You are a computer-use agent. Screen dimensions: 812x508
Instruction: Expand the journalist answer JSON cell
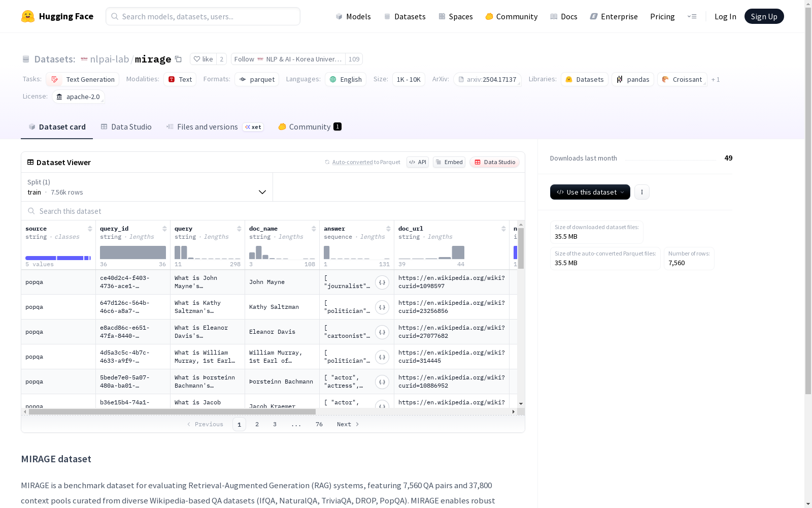point(382,282)
